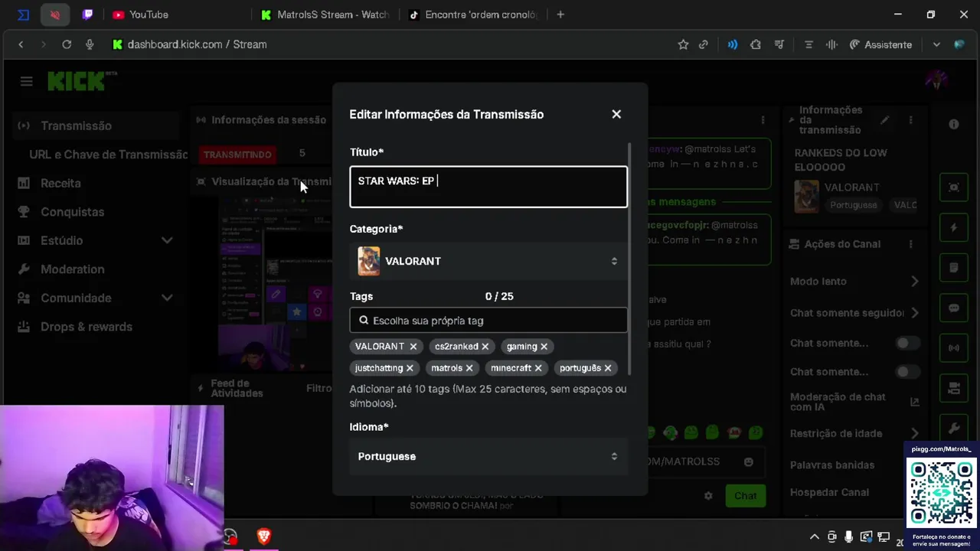Click the broadcast signal icon in right rail
This screenshot has width=980, height=551.
[x=954, y=348]
